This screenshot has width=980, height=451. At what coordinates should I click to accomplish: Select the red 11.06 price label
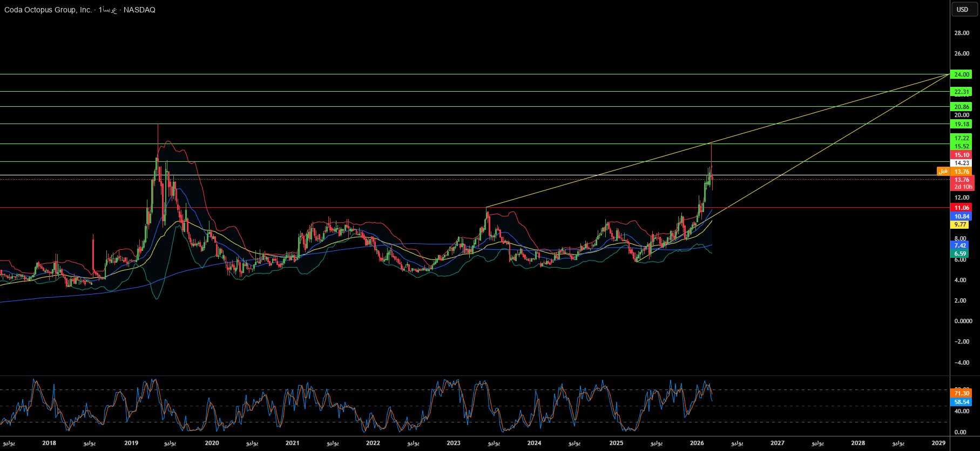coord(962,208)
